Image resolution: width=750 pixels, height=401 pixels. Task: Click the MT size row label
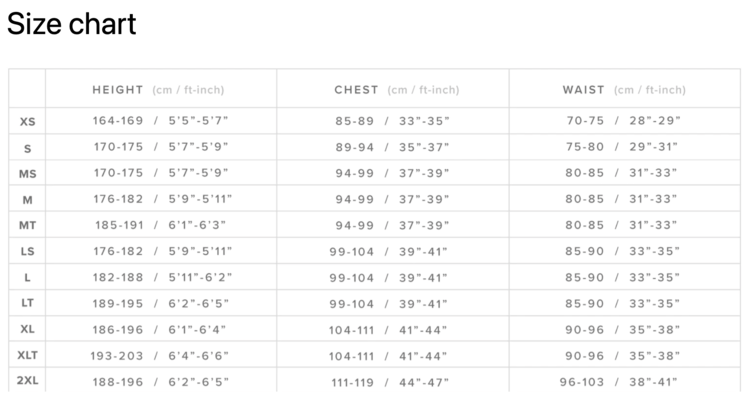point(27,226)
